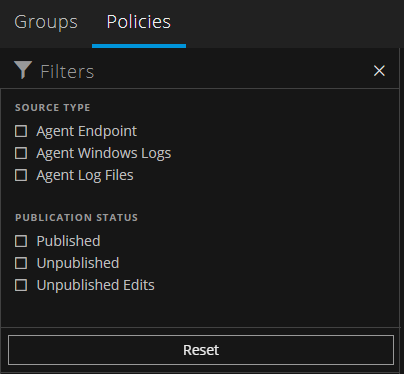The width and height of the screenshot is (404, 374).
Task: Click the Filters panel title text
Action: tap(67, 72)
